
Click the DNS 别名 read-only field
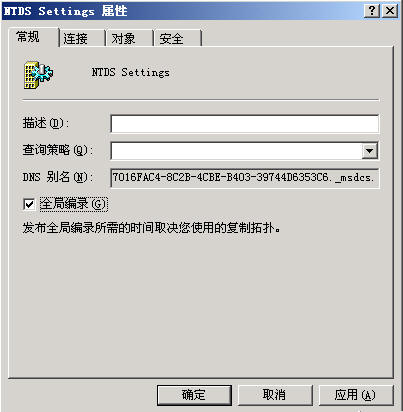[245, 178]
